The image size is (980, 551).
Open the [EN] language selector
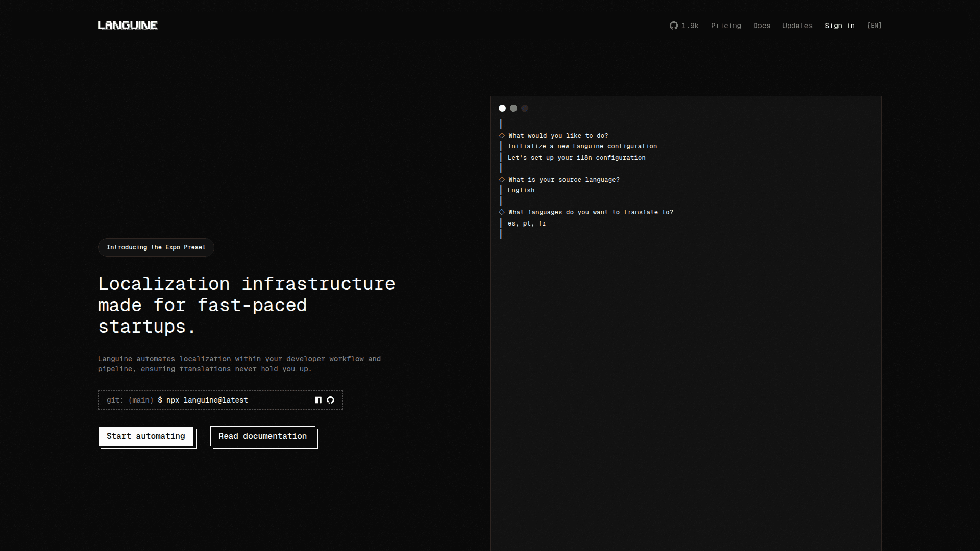[874, 26]
